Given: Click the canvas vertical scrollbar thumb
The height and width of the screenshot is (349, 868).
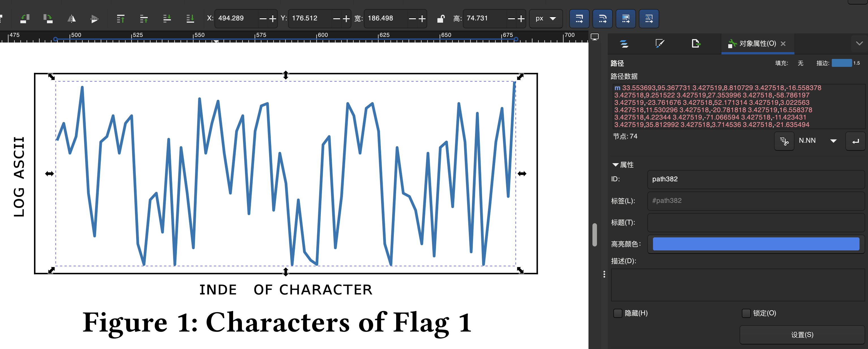Looking at the screenshot, I should (594, 235).
